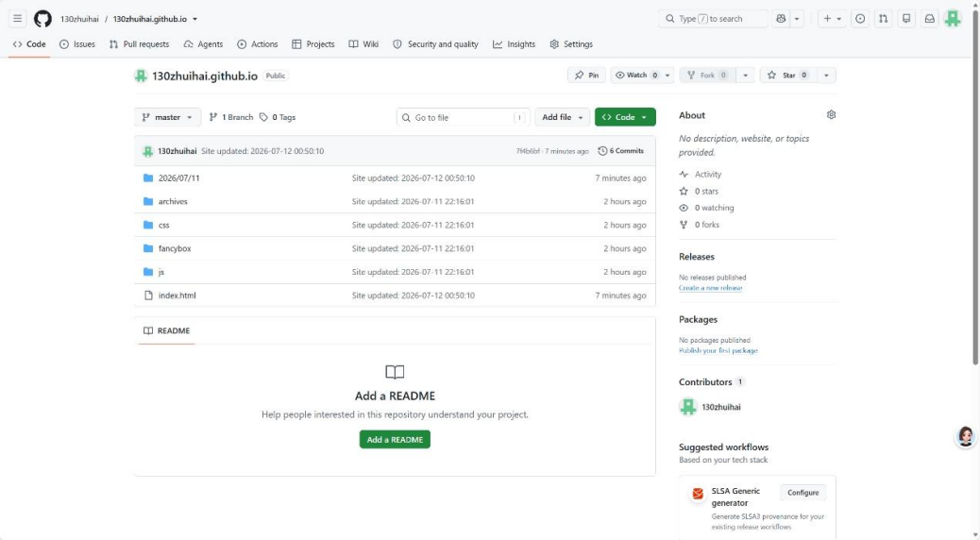Open user avatar menu in header
Viewport: 980px width, 540px height.
pos(953,19)
